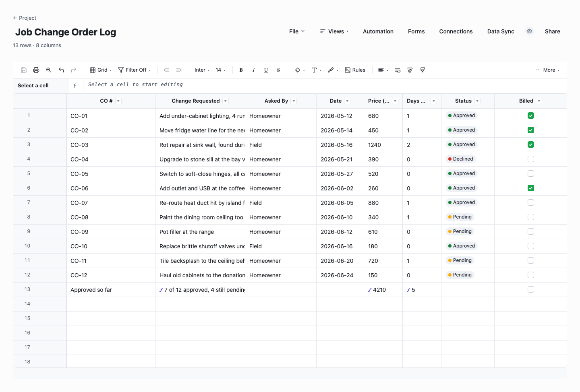Click the redo arrow icon
Image resolution: width=580 pixels, height=392 pixels.
(74, 70)
